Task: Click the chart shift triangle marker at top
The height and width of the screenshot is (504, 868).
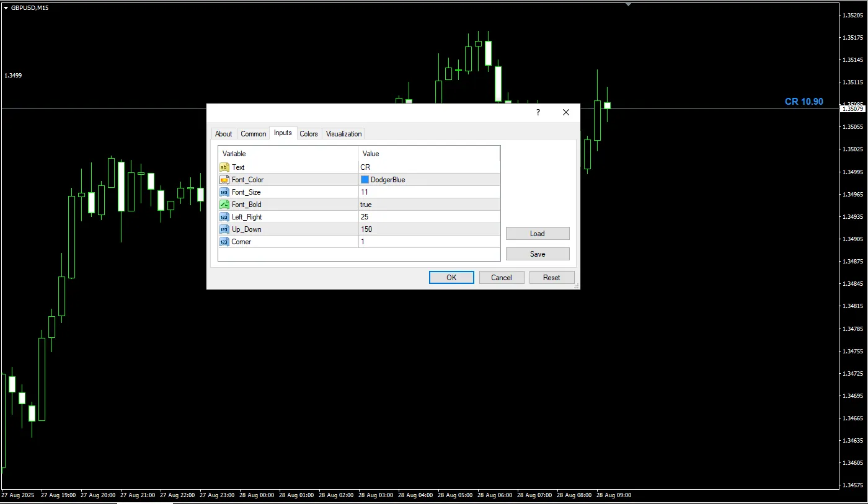Action: [x=629, y=4]
